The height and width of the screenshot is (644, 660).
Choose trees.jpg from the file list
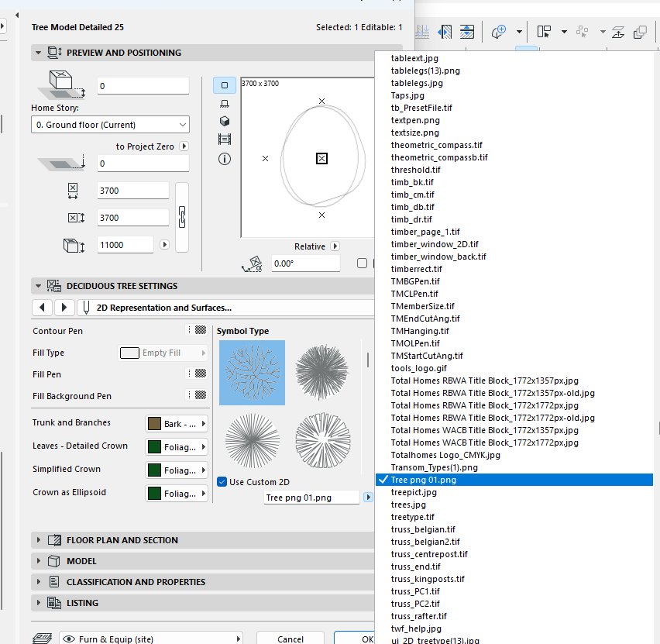tap(408, 505)
